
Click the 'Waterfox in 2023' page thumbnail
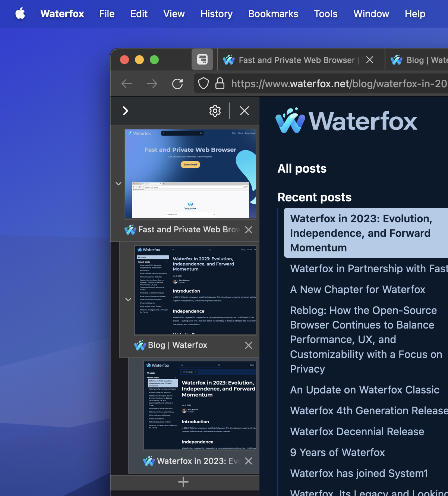click(200, 406)
